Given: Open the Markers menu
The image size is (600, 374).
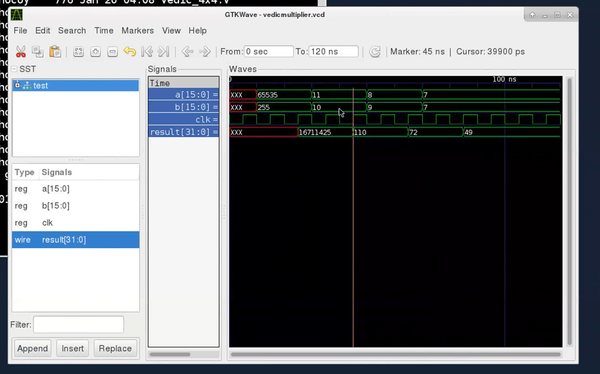Looking at the screenshot, I should coord(137,31).
